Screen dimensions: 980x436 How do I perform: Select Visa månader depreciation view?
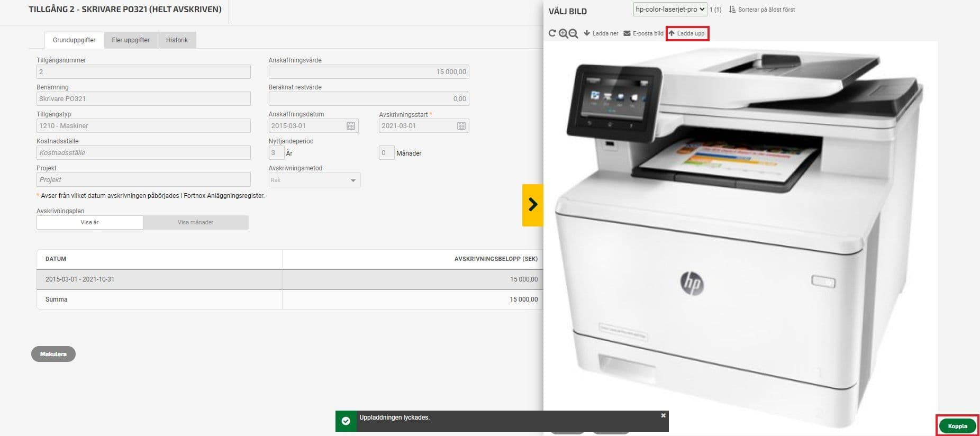195,222
